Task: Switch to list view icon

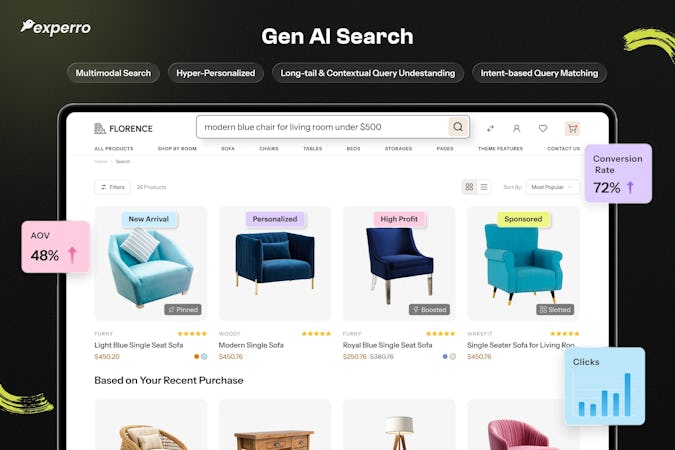Action: [x=484, y=187]
